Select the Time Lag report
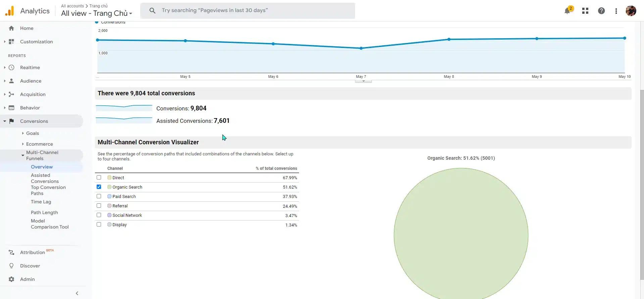The width and height of the screenshot is (644, 299). [41, 202]
